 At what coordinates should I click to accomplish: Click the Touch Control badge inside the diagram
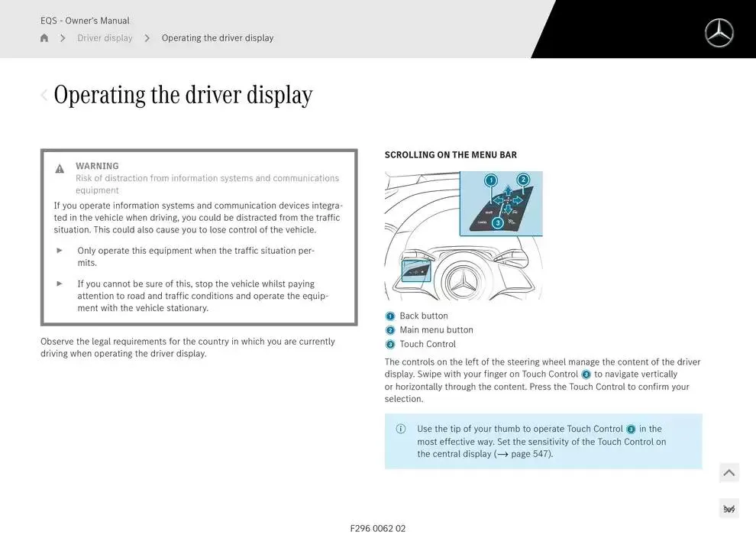coord(499,222)
